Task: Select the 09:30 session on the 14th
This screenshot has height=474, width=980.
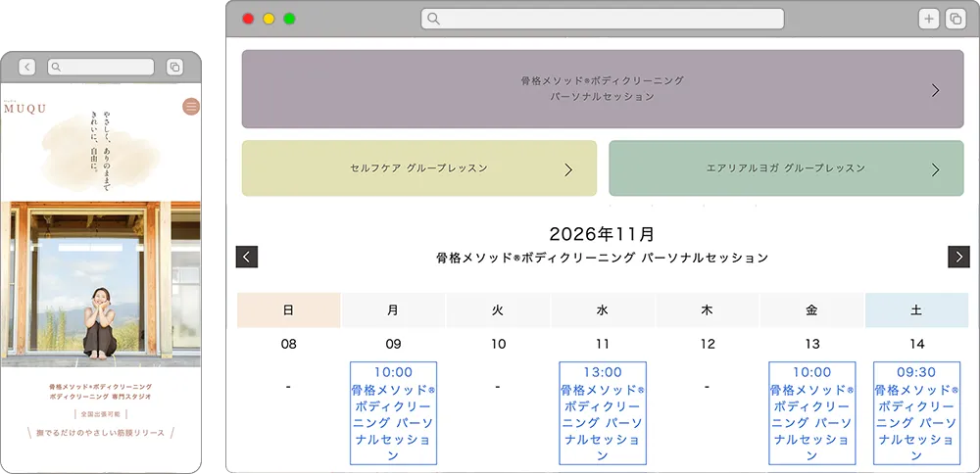Action: click(x=916, y=413)
